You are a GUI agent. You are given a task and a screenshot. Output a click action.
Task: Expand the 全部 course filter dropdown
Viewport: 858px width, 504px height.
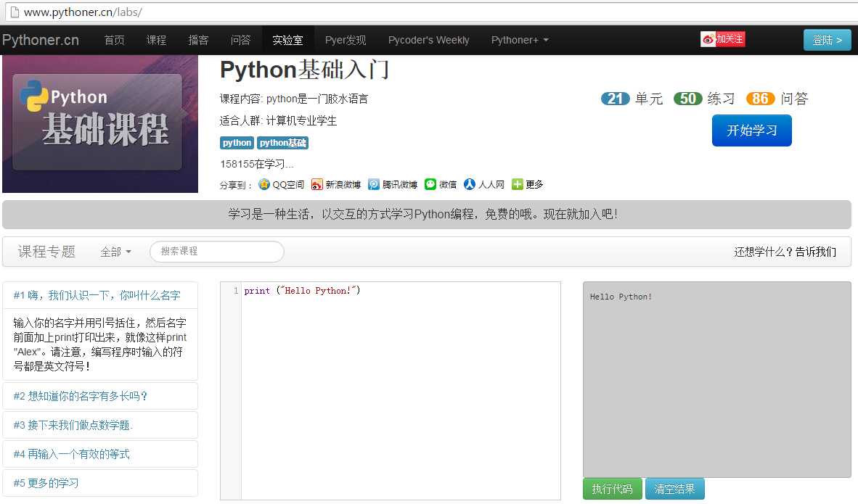(x=115, y=252)
